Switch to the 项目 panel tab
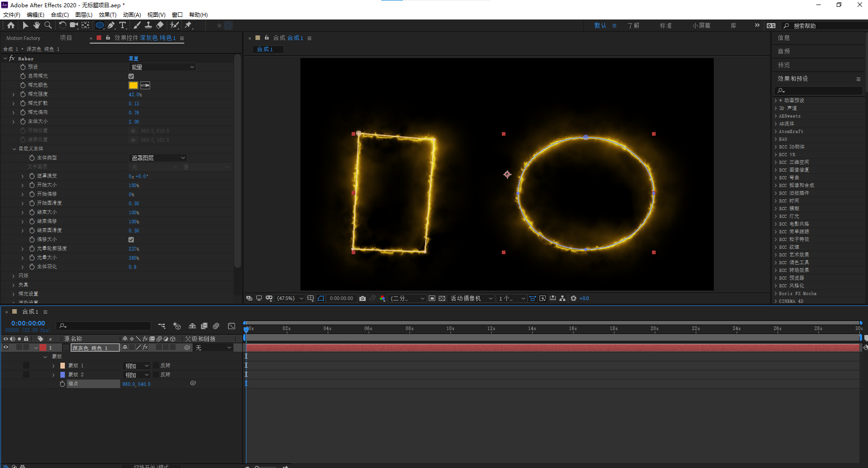868x468 pixels. pos(66,38)
